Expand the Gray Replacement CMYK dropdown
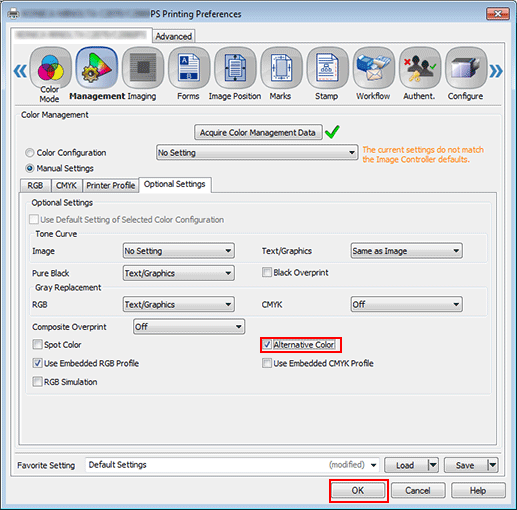Screen dimensions: 517x510 click(x=406, y=304)
